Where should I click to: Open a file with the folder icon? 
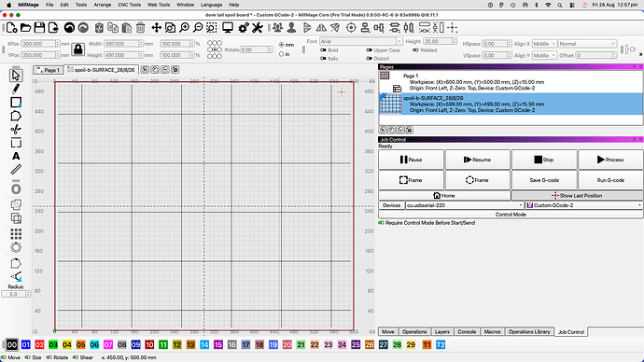click(25, 27)
